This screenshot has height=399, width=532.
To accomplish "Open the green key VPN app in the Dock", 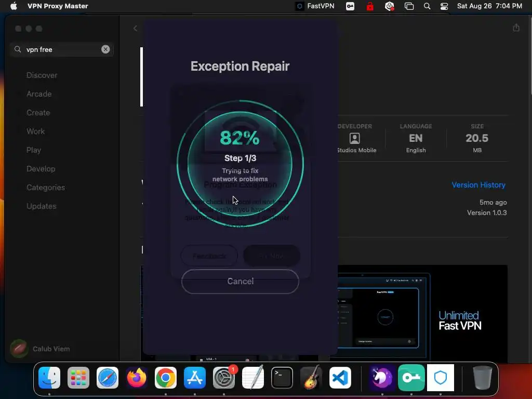I will point(411,378).
